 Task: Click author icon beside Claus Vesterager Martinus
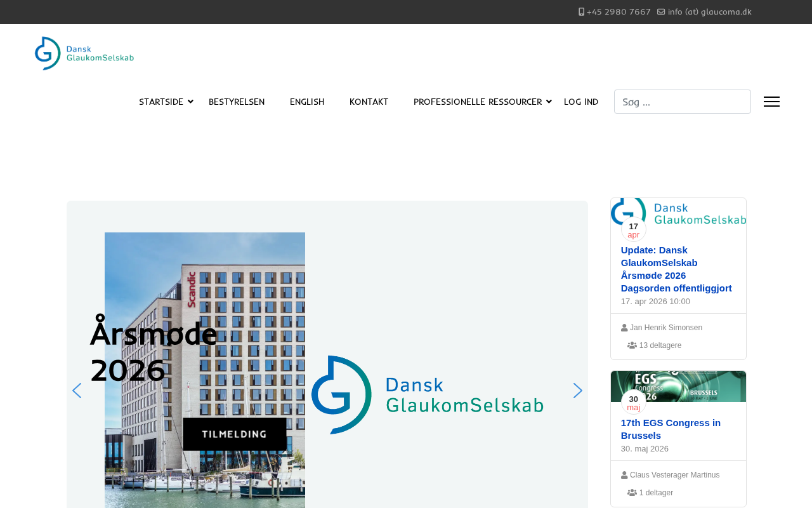tap(624, 475)
